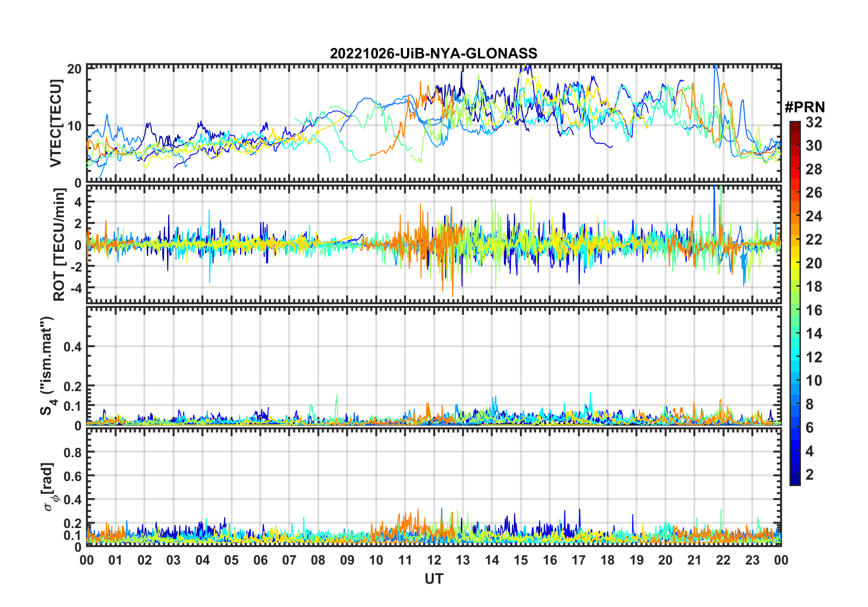Select the ROT [TECU/min] y-axis label
868x607 pixels.
pos(59,245)
